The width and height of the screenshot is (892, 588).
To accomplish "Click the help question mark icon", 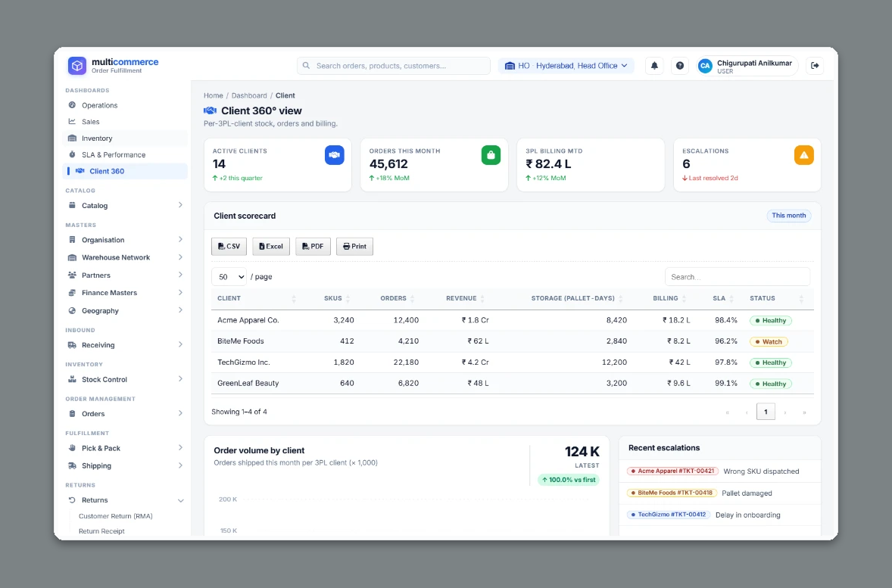I will click(x=680, y=65).
